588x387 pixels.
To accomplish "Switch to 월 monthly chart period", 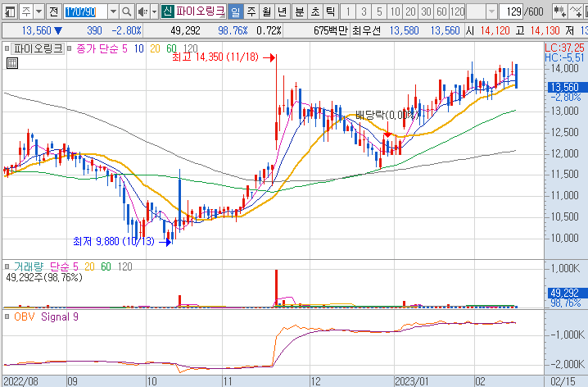I will point(267,11).
